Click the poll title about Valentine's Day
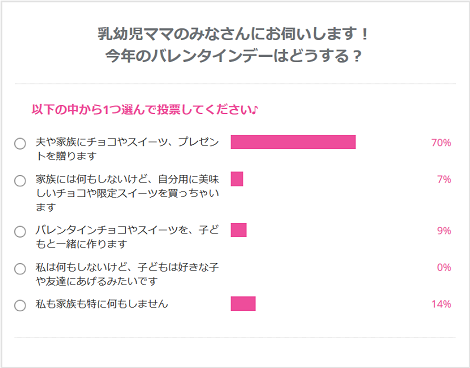The height and width of the screenshot is (368, 470). coord(233,45)
